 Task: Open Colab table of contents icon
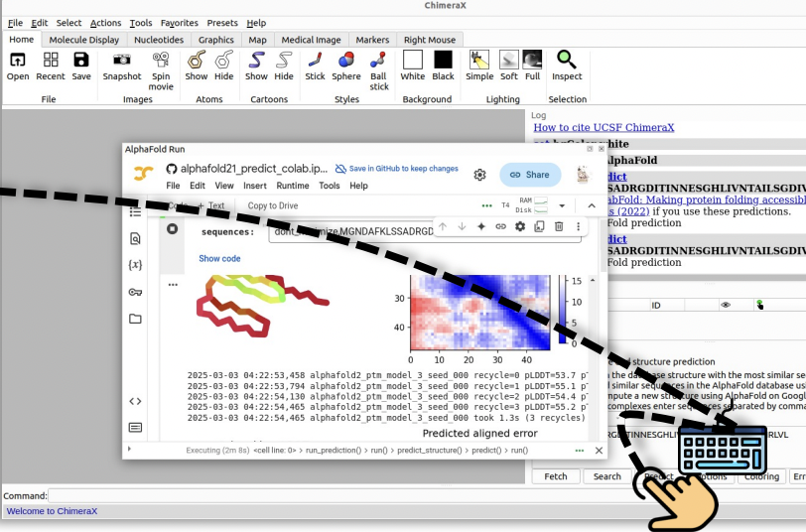135,212
